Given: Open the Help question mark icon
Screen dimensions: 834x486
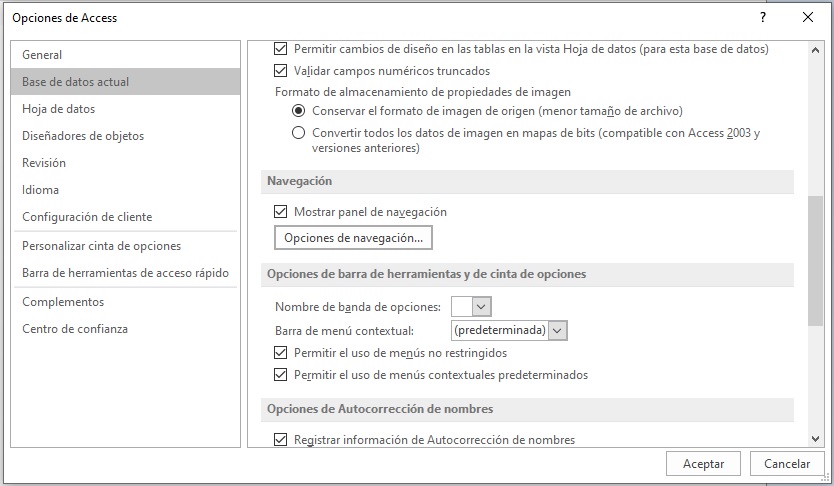Looking at the screenshot, I should coord(763,17).
